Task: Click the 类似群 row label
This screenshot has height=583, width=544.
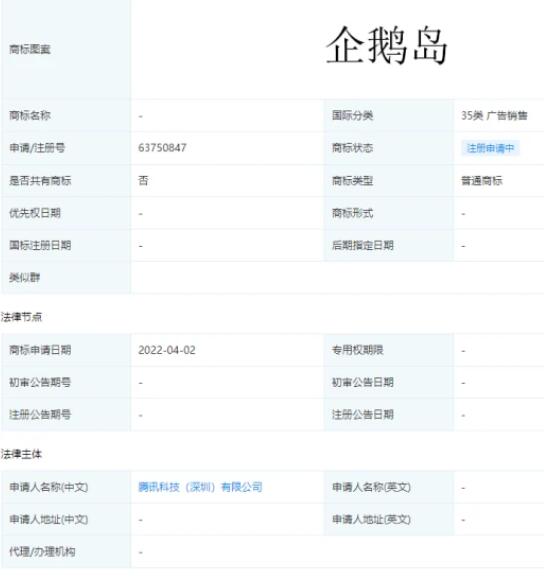Action: point(25,277)
